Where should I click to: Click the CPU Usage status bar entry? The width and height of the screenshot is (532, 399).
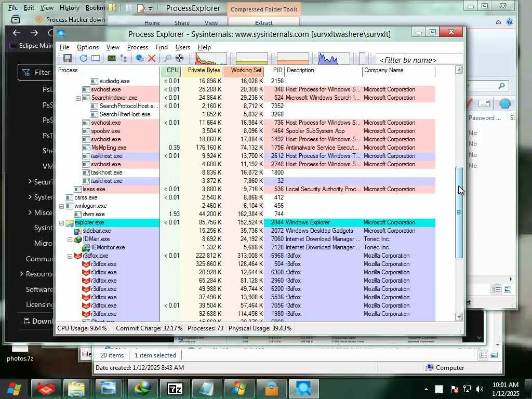(x=82, y=328)
